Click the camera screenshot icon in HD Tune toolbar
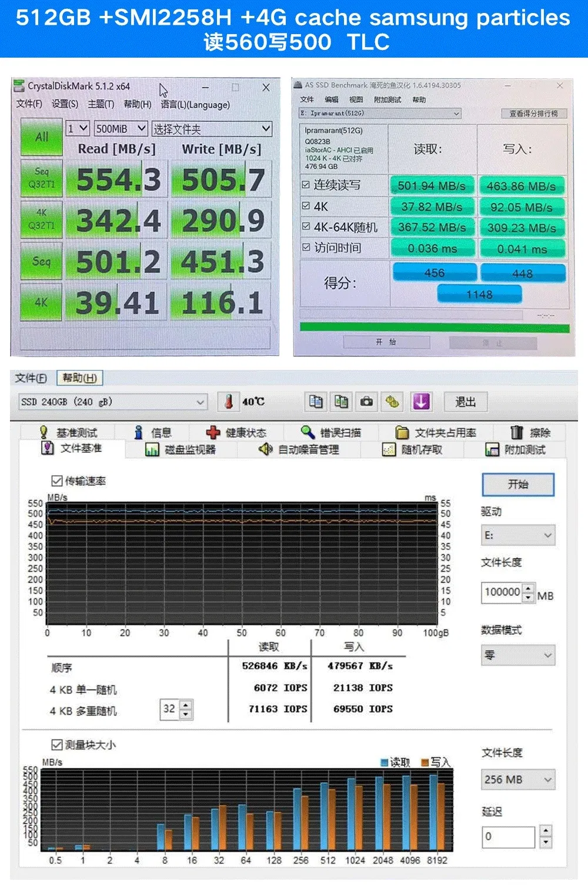The height and width of the screenshot is (891, 588). pyautogui.click(x=367, y=402)
